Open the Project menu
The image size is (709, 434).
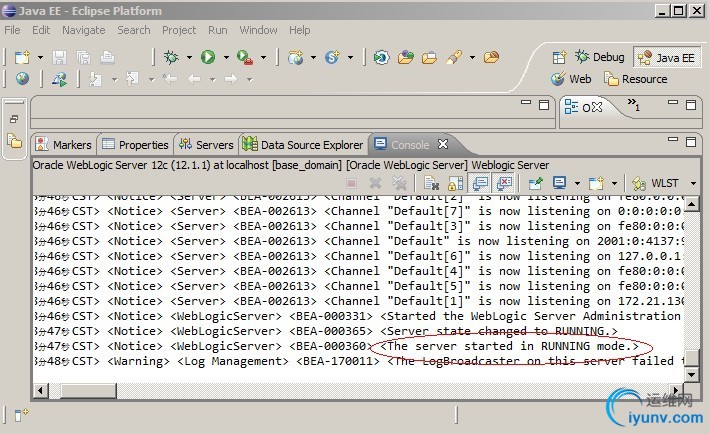click(179, 30)
